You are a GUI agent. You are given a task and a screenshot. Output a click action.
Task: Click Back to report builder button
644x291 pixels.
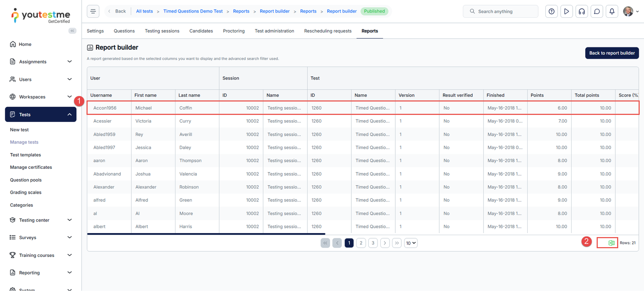[x=611, y=53]
